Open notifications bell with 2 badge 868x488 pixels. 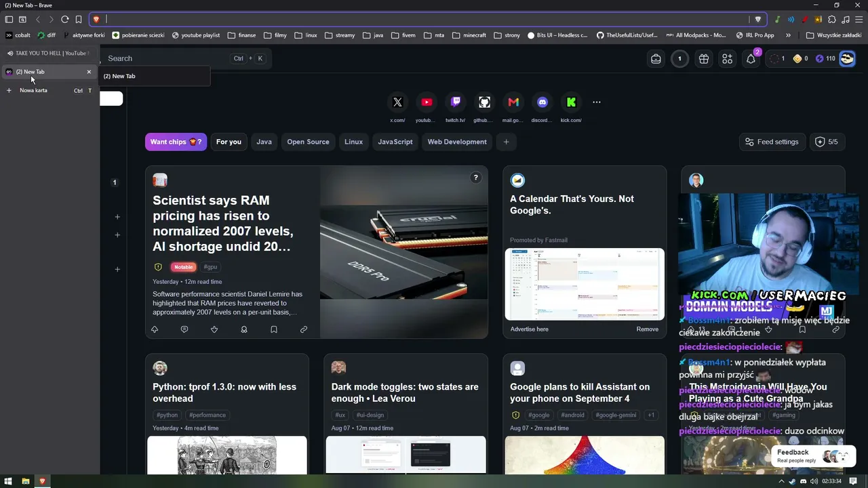coord(751,59)
